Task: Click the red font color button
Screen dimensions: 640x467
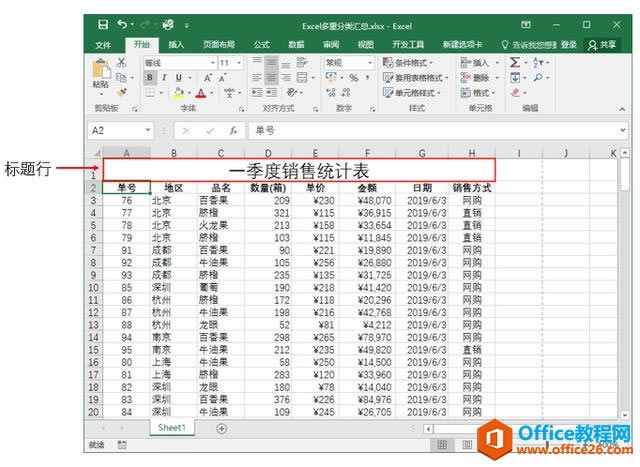Action: [201, 93]
